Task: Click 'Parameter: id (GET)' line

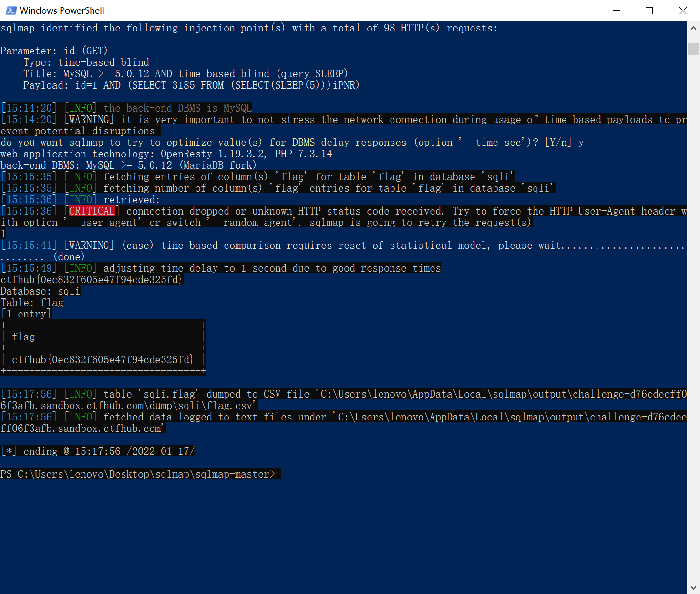Action: (x=54, y=51)
